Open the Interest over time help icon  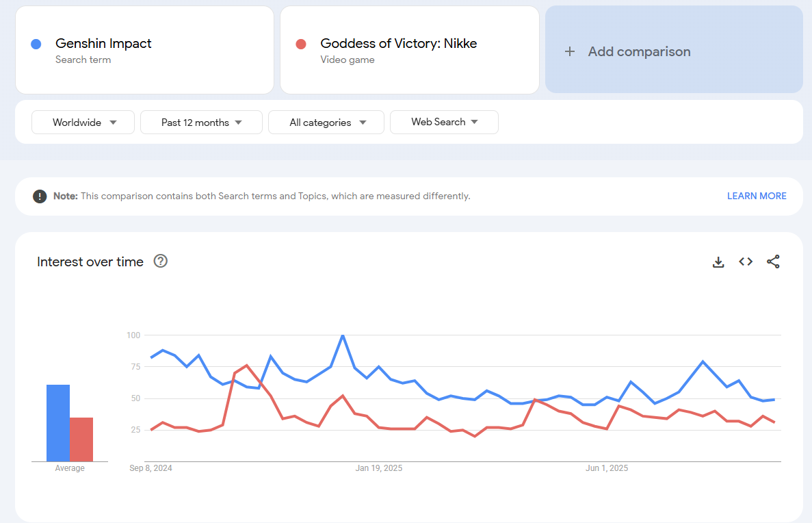(161, 261)
